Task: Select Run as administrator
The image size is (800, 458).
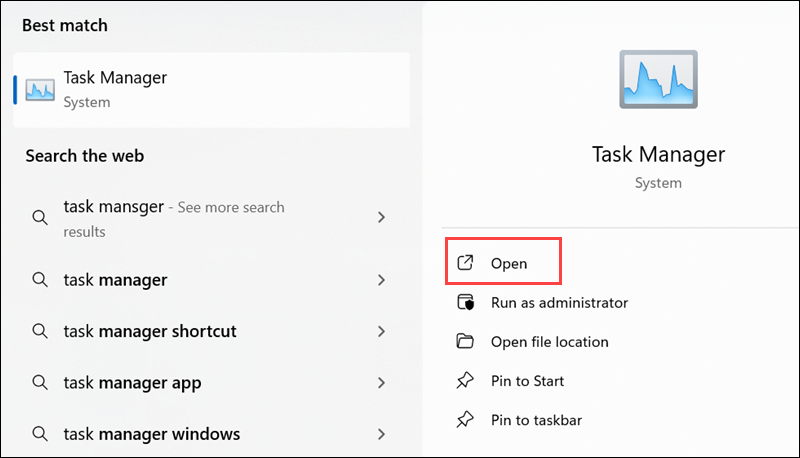Action: pos(559,302)
